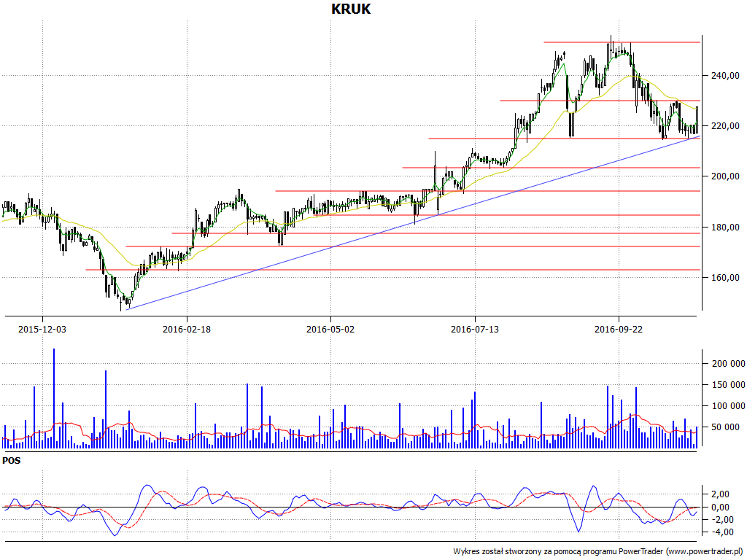Viewport: 747px width, 560px height.
Task: Click the 2016-02-18 date label
Action: tap(187, 329)
